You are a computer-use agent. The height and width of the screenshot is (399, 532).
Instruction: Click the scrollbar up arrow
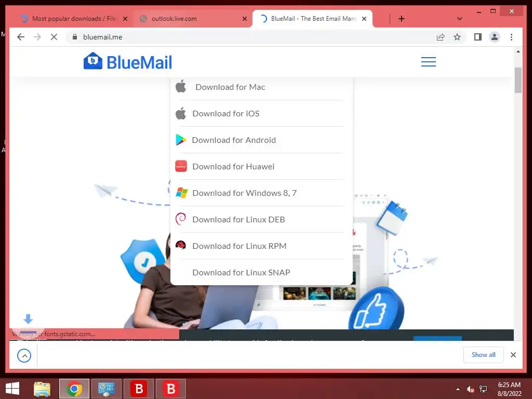518,51
